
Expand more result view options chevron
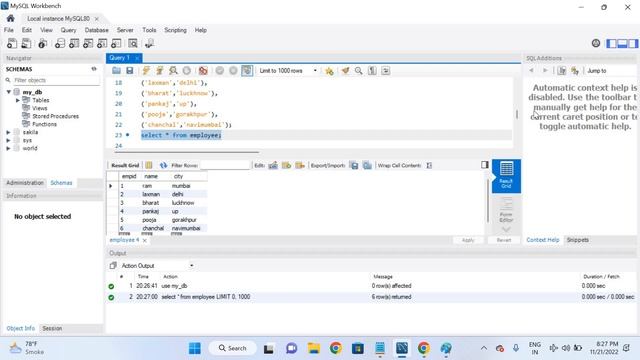point(506,230)
